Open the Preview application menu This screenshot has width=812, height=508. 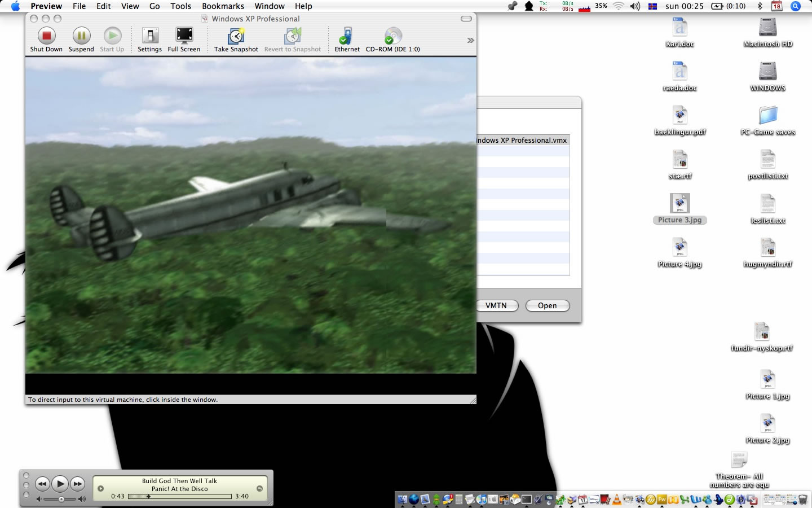46,6
